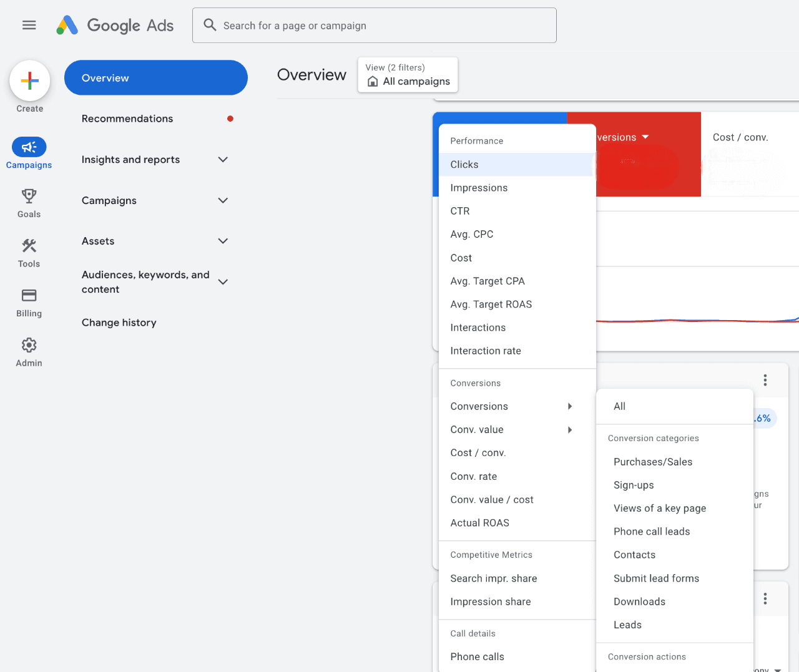Choose Phone call leads from conversion categories
Screen dimensions: 799x672
[x=652, y=531]
